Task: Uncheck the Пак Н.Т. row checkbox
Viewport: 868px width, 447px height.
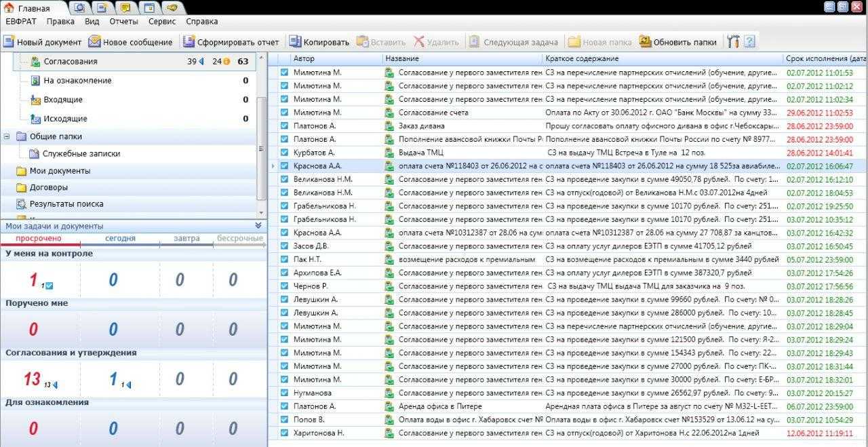Action: (284, 259)
